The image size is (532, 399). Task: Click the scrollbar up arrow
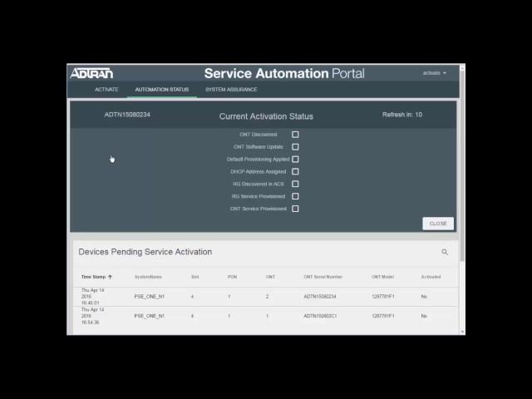[462, 67]
